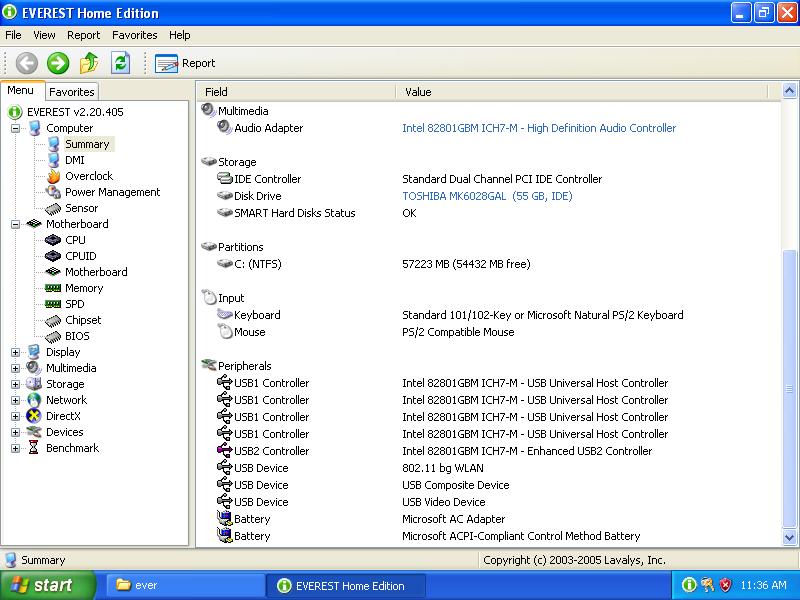Click the Network globe icon
This screenshot has height=600, width=800.
[34, 400]
